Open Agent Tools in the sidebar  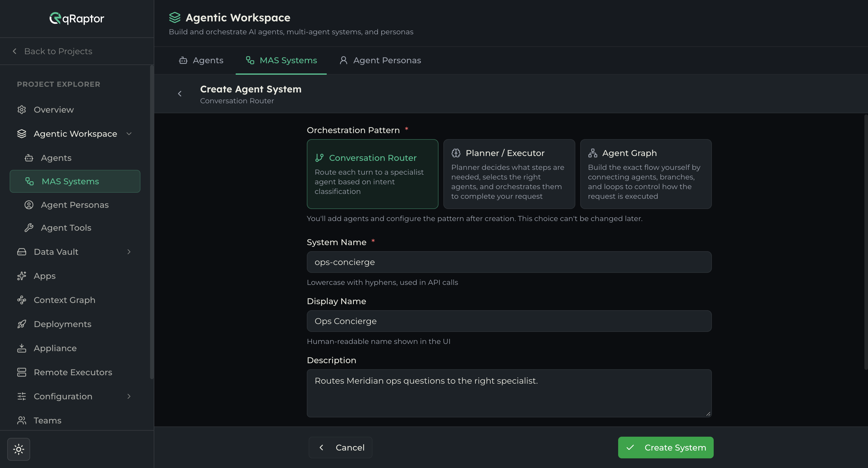(75, 228)
